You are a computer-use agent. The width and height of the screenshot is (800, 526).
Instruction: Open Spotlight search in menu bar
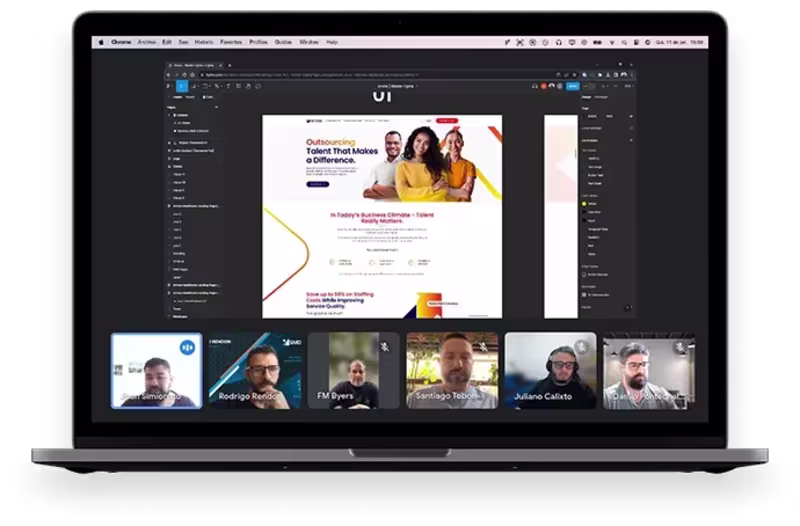pos(624,42)
